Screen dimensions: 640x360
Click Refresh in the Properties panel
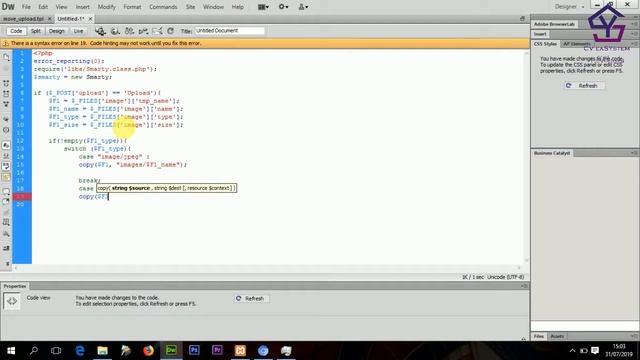tap(251, 299)
